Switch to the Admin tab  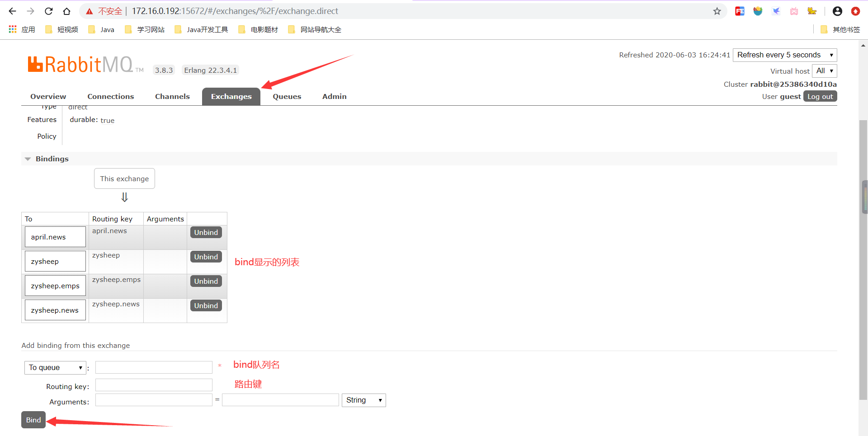(335, 97)
